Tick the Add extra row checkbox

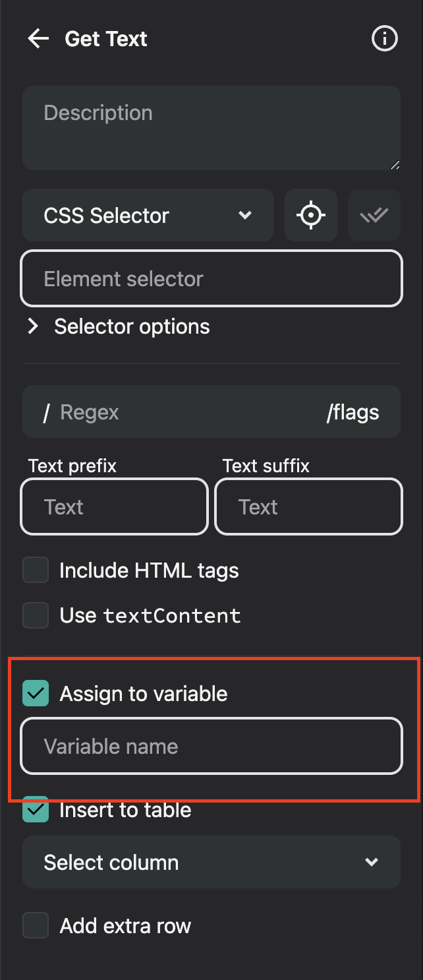click(36, 926)
